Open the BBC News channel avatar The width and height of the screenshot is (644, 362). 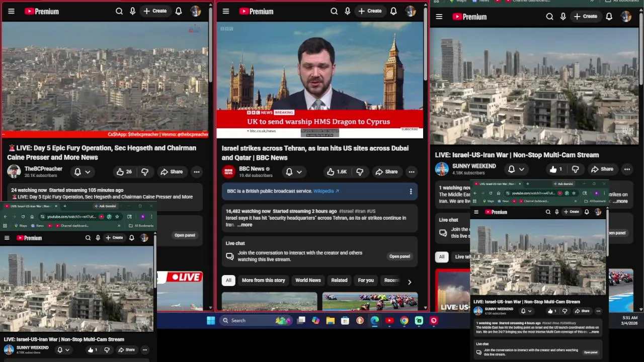click(x=229, y=171)
